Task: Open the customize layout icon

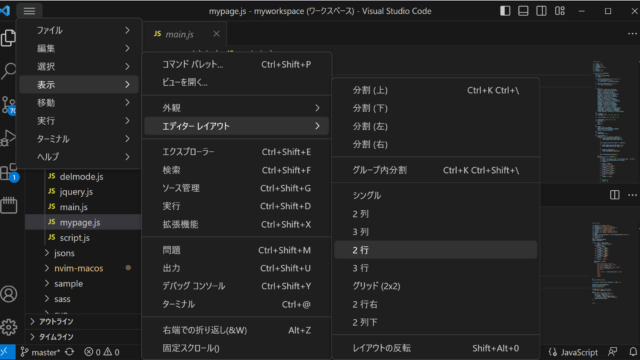Action: 560,11
